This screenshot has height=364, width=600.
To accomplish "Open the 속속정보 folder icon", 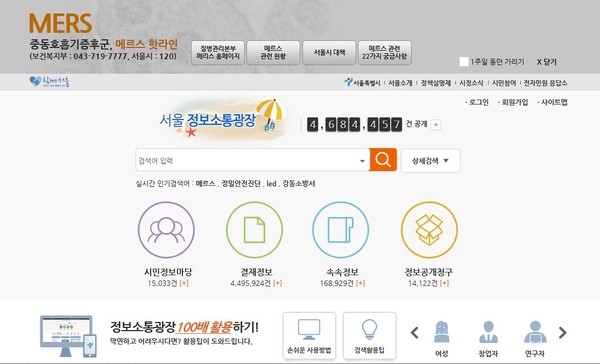I will point(341,230).
